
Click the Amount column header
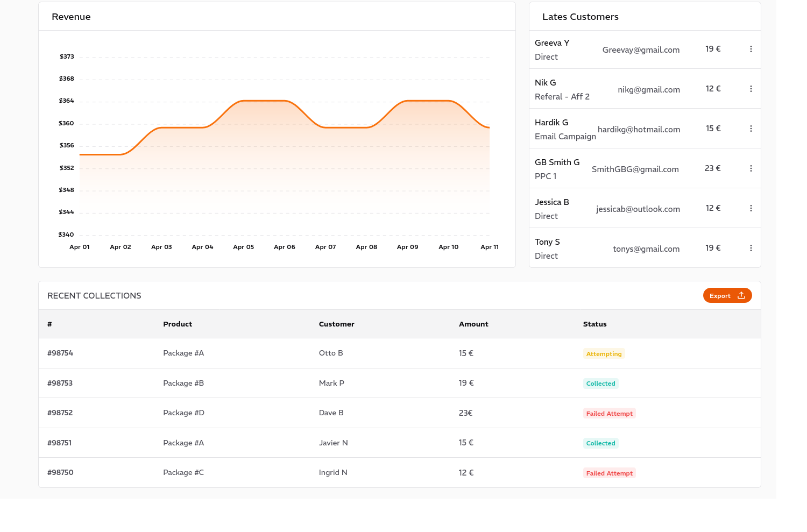[473, 324]
